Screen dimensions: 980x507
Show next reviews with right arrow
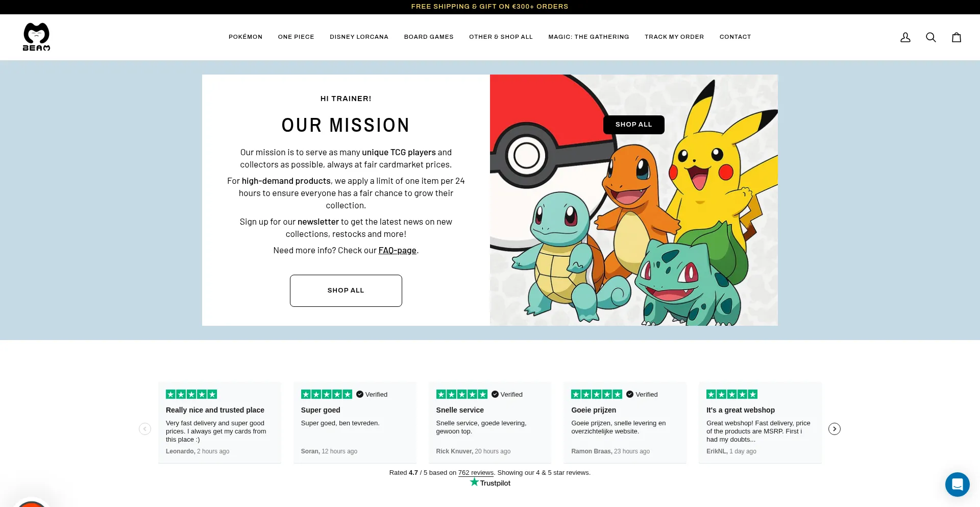(834, 429)
